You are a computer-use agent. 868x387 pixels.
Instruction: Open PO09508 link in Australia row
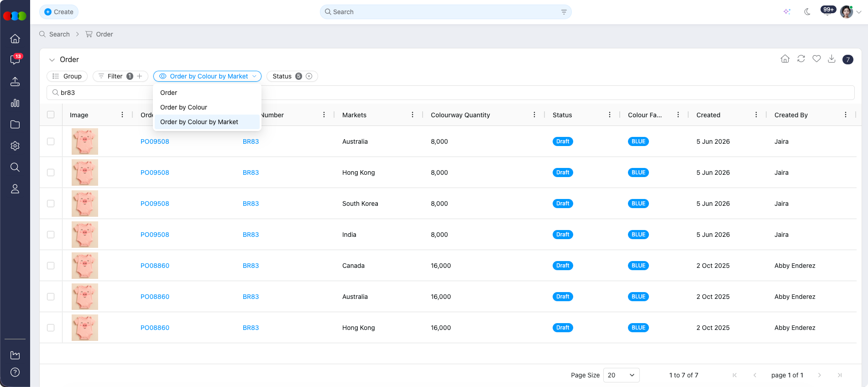pos(155,141)
